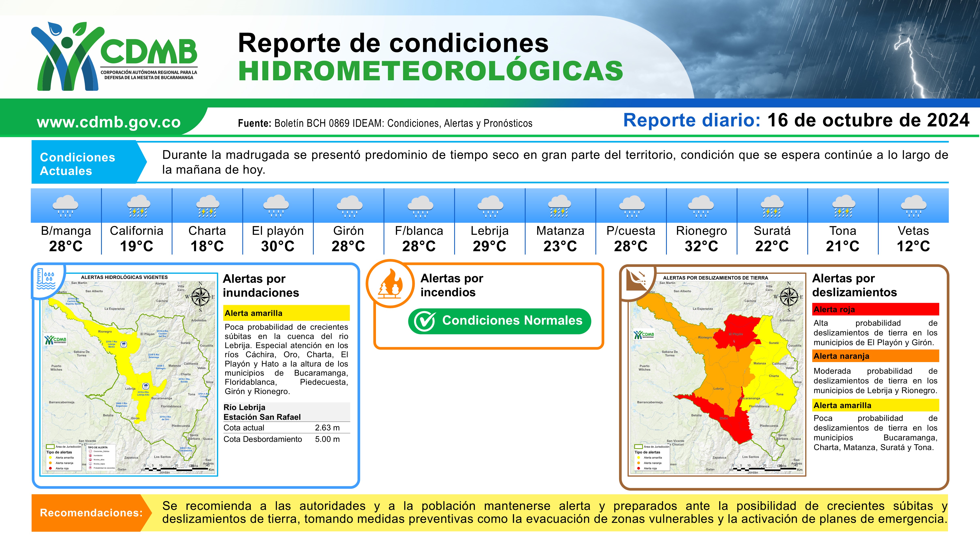Click the red Alerta roja color bar
The height and width of the screenshot is (551, 980).
pyautogui.click(x=876, y=310)
